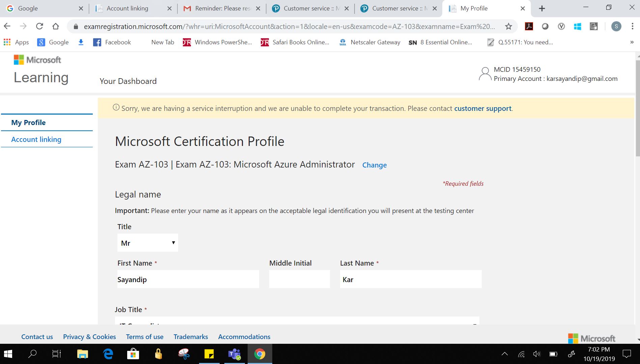Viewport: 640px width, 364px height.
Task: Show more bookmarks via double chevron
Action: point(632,42)
